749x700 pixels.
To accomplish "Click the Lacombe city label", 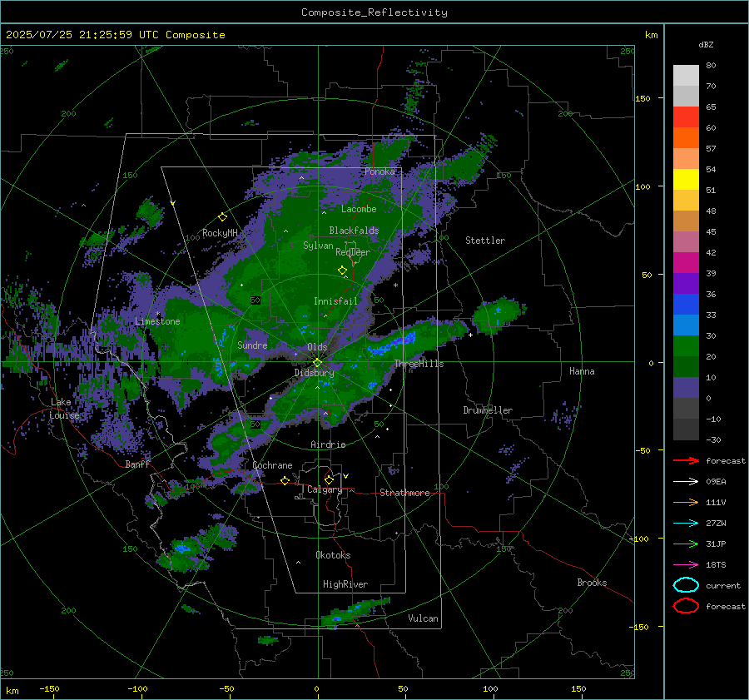I will pos(359,209).
